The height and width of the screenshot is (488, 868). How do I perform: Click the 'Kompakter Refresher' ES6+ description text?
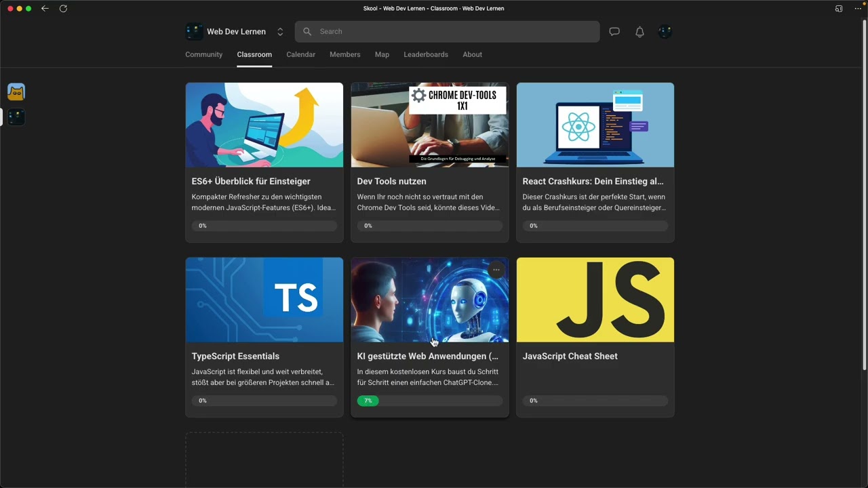[264, 202]
